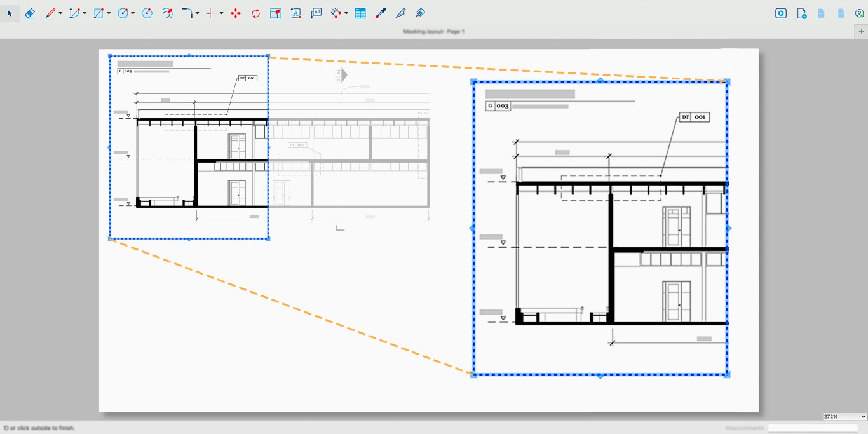Select the Dimension tool

click(336, 13)
